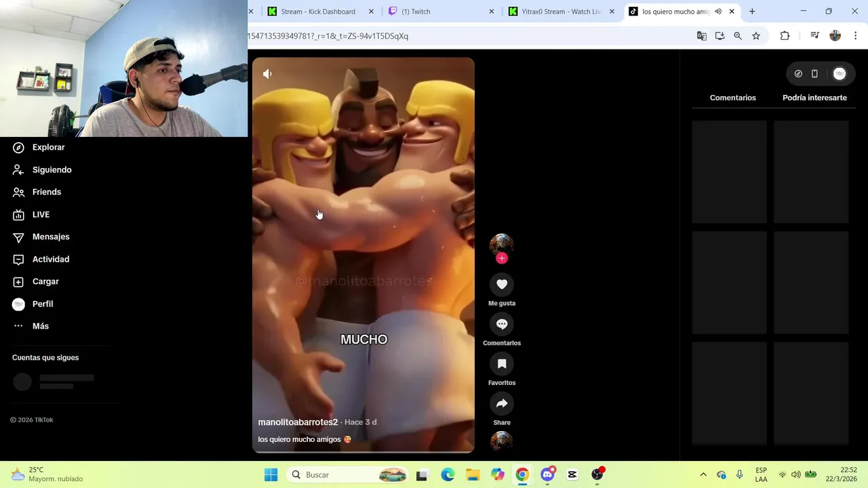Open Copilot from the taskbar

[x=498, y=475]
